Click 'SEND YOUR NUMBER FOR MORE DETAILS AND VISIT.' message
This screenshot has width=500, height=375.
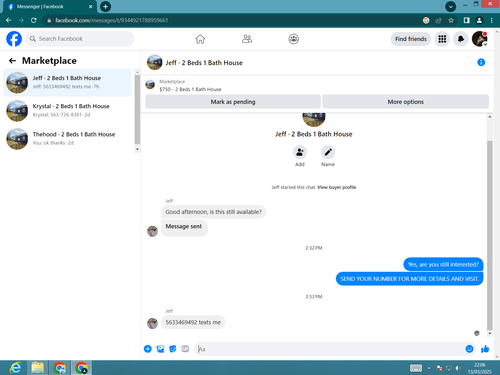point(409,279)
